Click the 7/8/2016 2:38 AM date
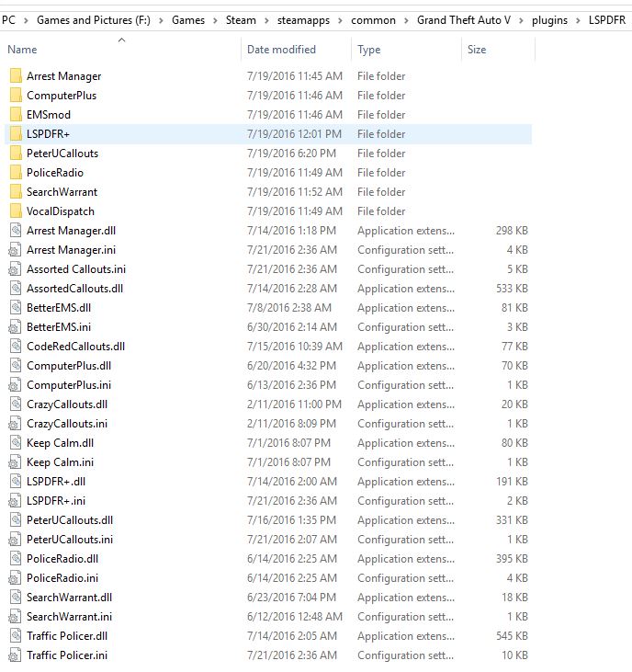Image resolution: width=632 pixels, height=672 pixels. [x=289, y=307]
